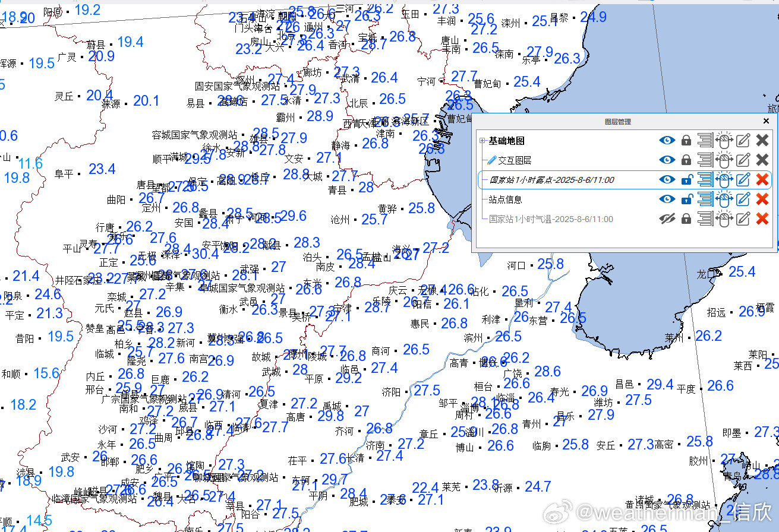Click the pencil icon beside 交互图层
This screenshot has width=779, height=532.
491,160
